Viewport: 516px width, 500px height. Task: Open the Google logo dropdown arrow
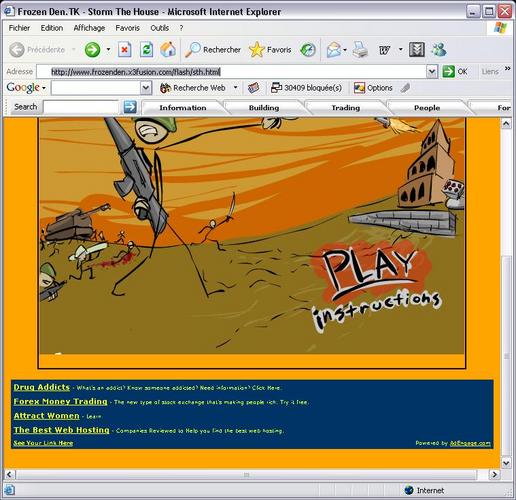(44, 88)
